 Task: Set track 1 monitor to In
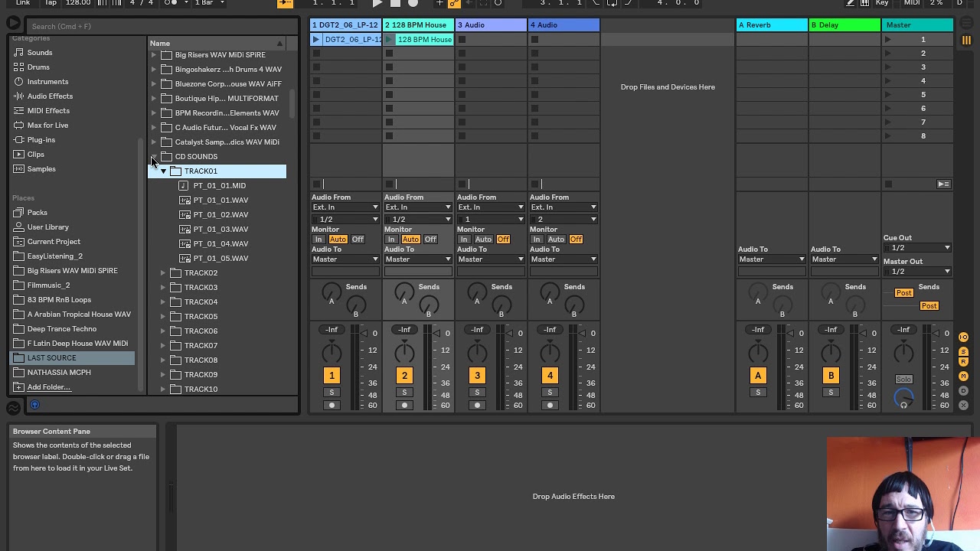(x=318, y=240)
